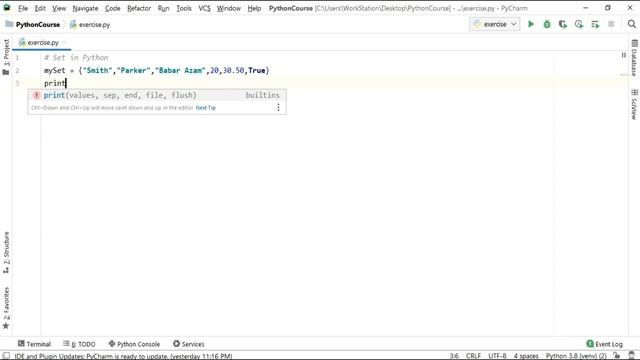Open the profiler run icon

[x=579, y=24]
